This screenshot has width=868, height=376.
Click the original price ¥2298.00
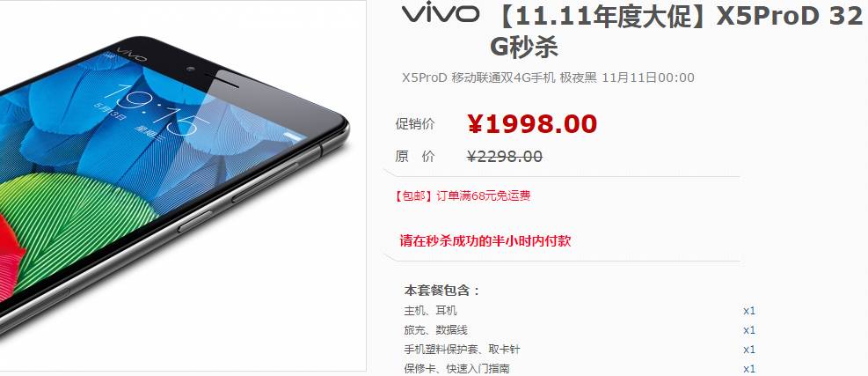click(x=505, y=157)
